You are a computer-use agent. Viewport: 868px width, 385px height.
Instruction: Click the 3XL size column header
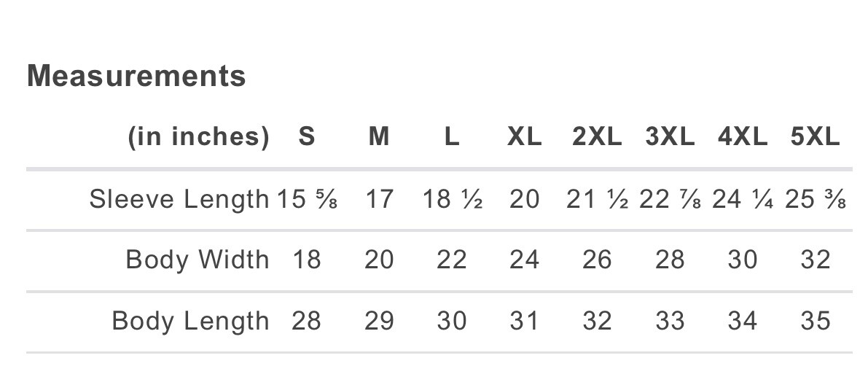pos(670,136)
